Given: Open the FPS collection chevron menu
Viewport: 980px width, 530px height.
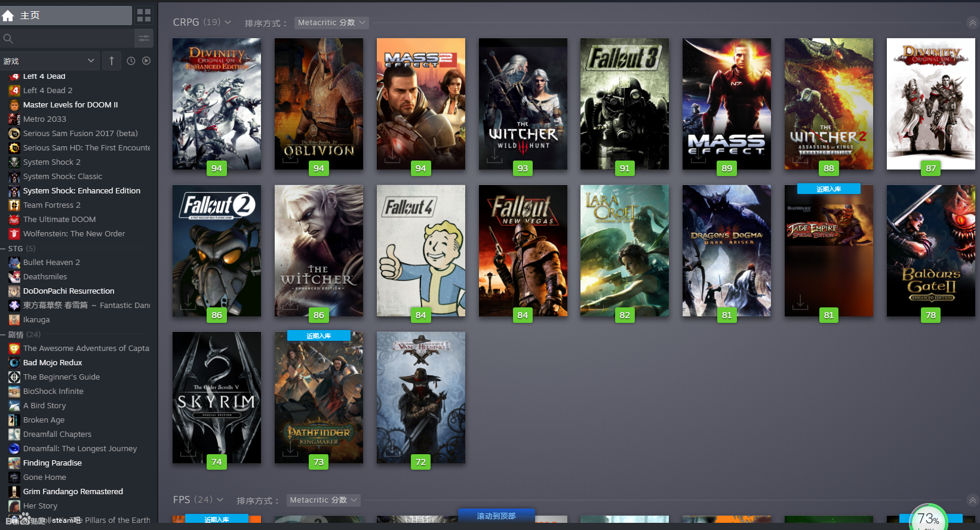Looking at the screenshot, I should coord(220,500).
